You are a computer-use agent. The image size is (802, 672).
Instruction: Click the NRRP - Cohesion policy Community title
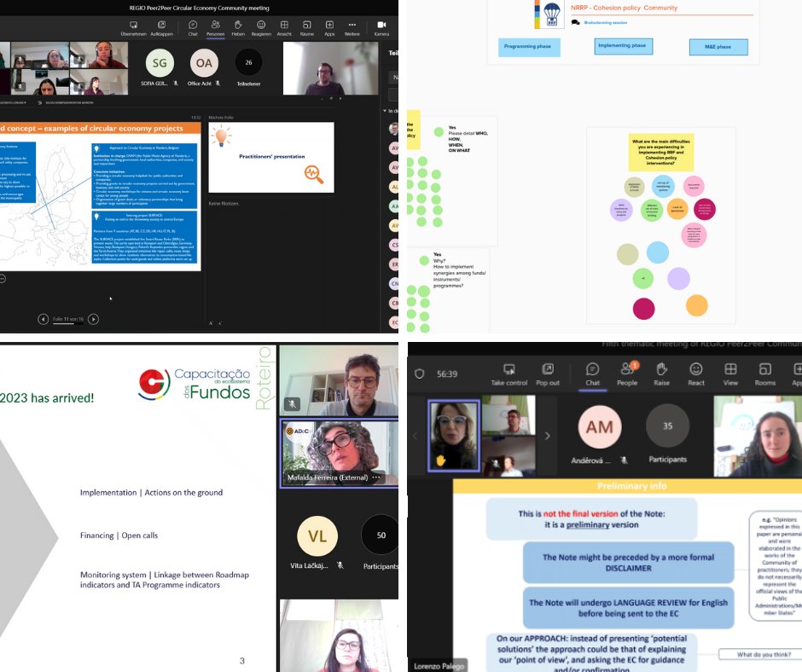pyautogui.click(x=624, y=8)
